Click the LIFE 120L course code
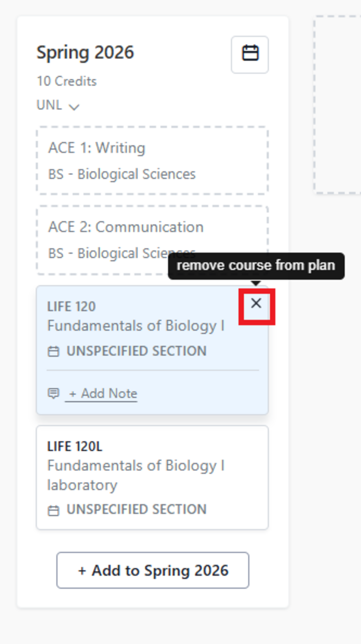The image size is (361, 644). tap(75, 446)
